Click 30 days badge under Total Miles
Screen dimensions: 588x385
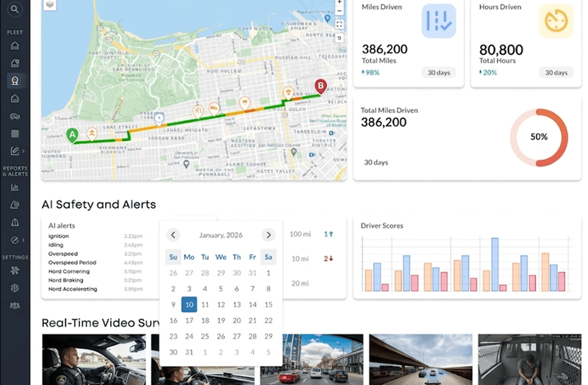[438, 73]
